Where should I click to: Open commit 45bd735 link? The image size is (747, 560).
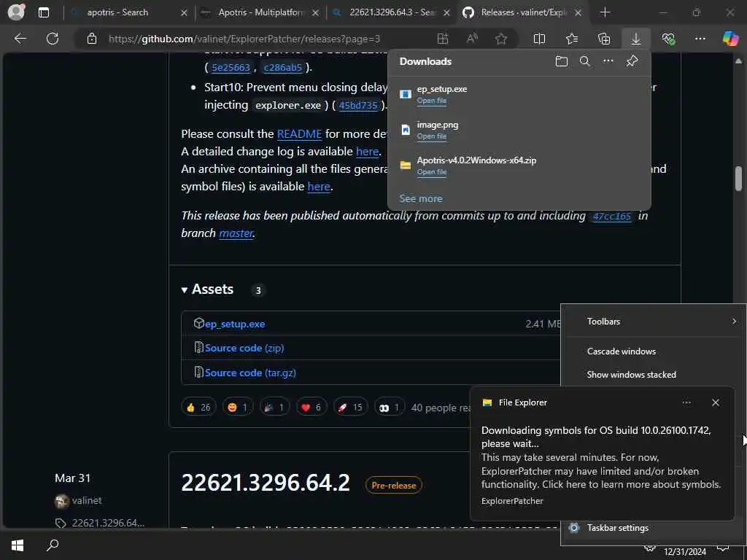(x=358, y=105)
